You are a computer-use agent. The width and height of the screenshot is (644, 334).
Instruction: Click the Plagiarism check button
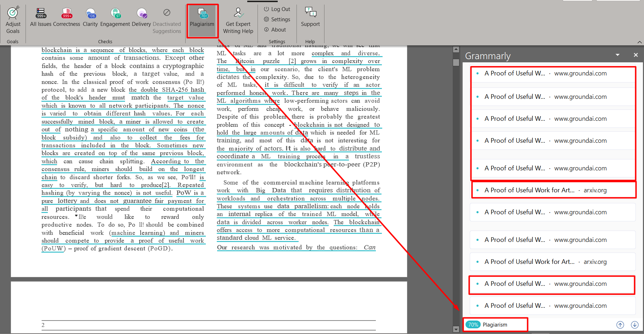click(x=202, y=21)
